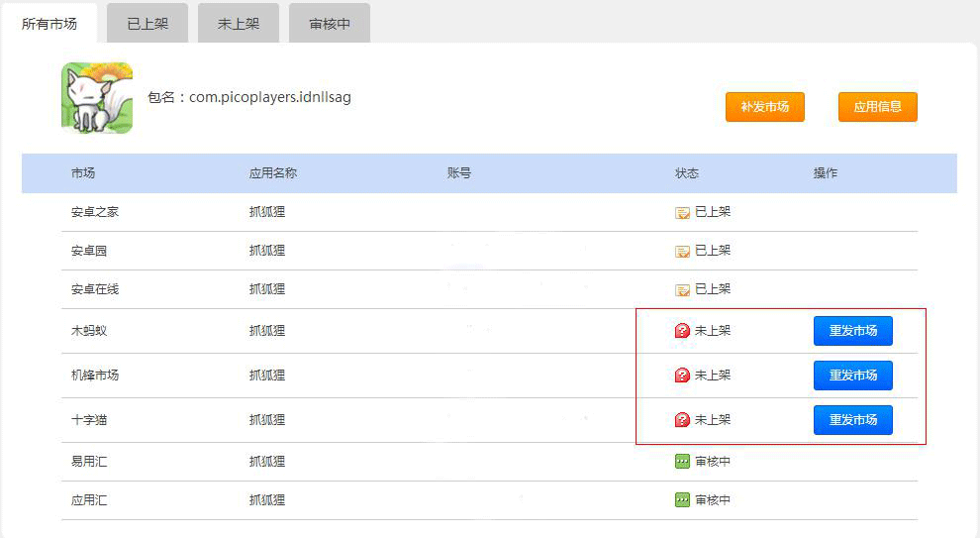Go to the 审核中 tab

[330, 23]
